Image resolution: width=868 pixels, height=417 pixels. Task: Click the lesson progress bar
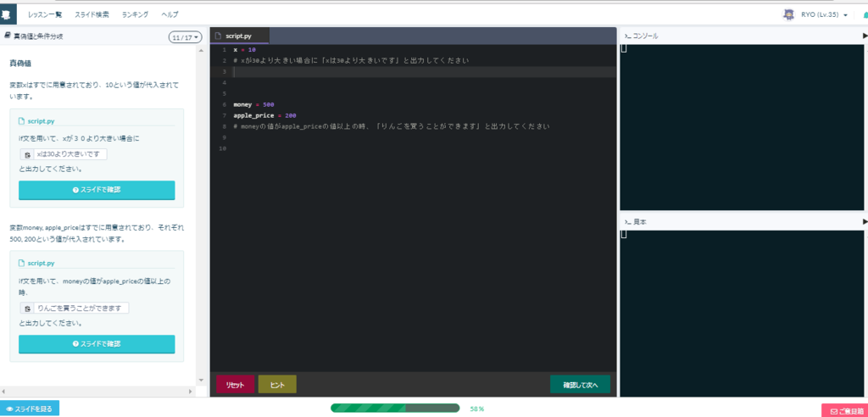395,409
